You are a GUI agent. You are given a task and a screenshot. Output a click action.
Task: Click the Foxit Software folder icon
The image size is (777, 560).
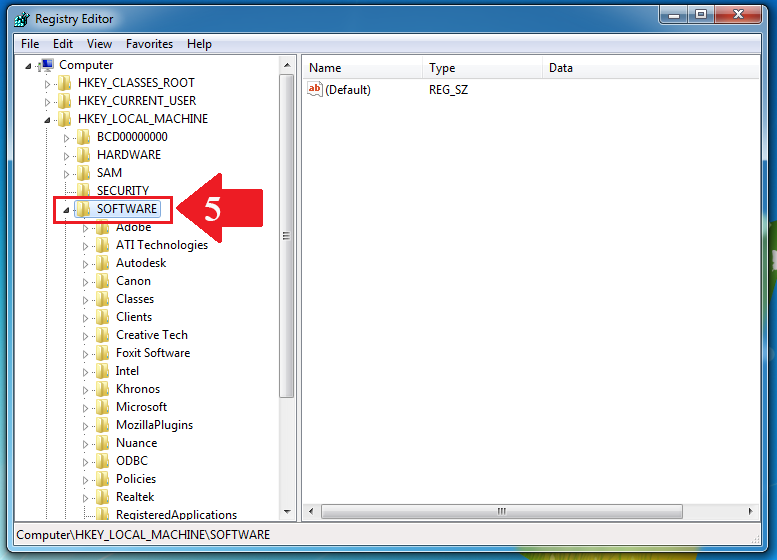(x=103, y=353)
